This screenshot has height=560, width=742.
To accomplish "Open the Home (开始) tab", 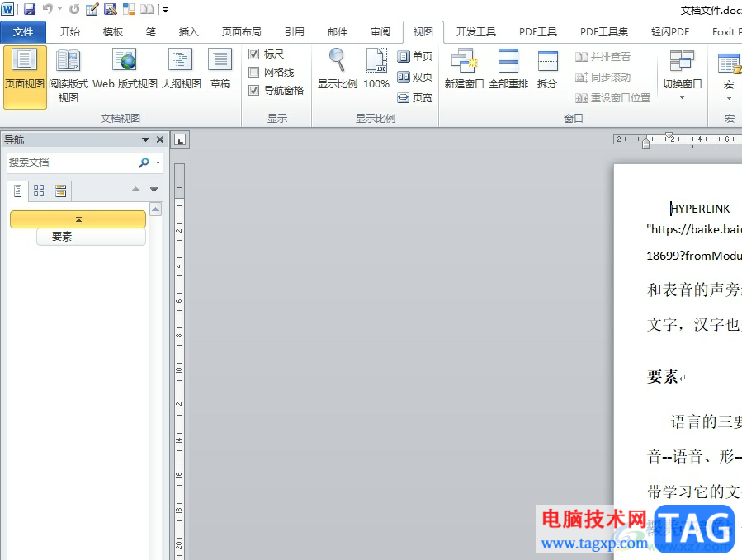I will click(70, 31).
